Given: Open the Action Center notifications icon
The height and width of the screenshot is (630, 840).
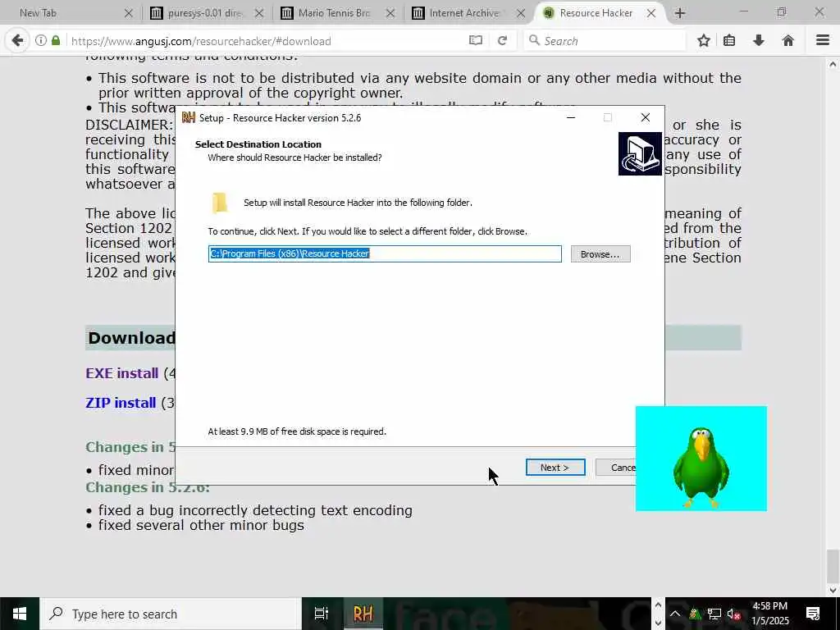Looking at the screenshot, I should click(x=813, y=614).
